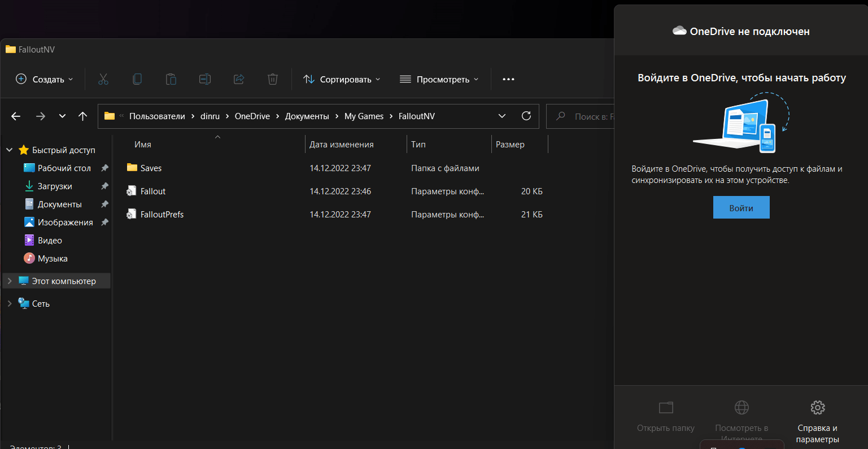Click the Copy icon in toolbar
Screen dimensions: 868x449
coord(137,79)
